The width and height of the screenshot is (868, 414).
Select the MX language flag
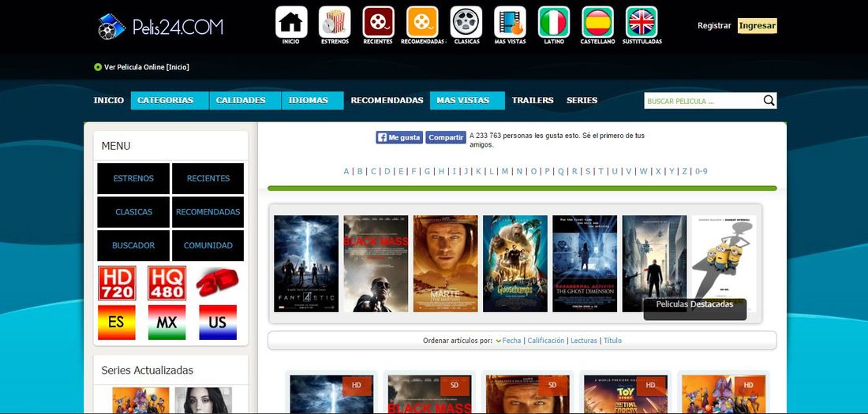166,322
